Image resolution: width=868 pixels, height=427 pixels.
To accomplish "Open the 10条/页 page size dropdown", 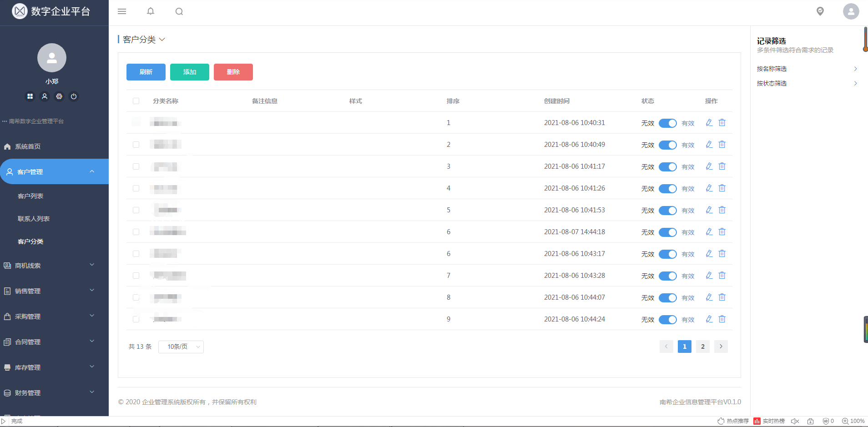I will tap(181, 347).
